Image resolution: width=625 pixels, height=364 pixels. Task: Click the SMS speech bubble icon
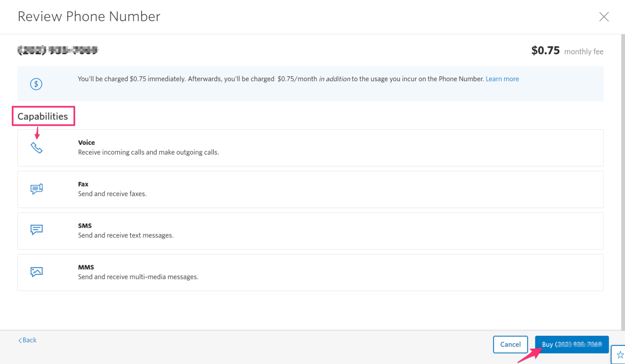point(36,230)
